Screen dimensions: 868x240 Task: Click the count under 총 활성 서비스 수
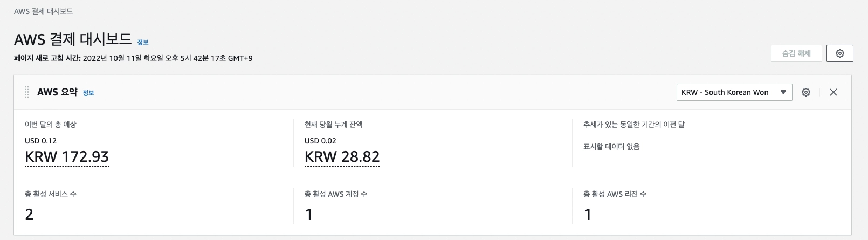(x=29, y=214)
